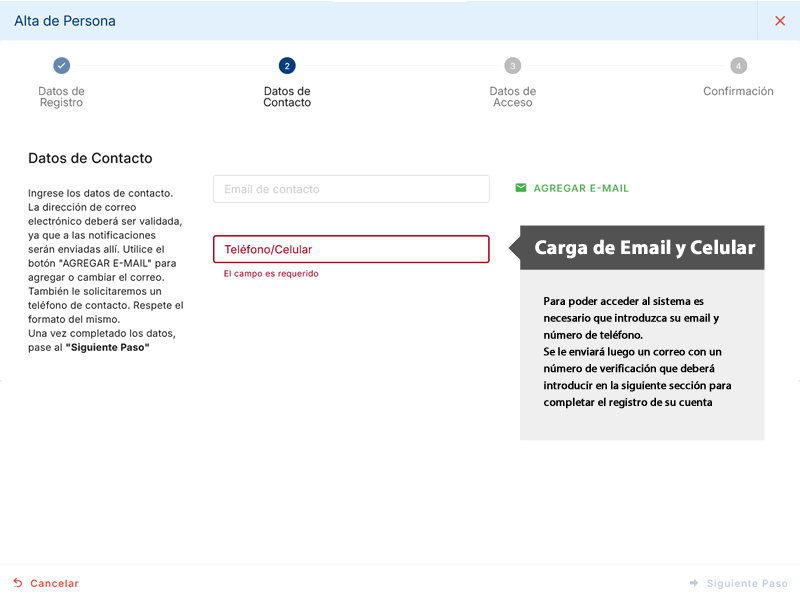Select the step 2 number circle
This screenshot has width=800, height=611.
coord(287,66)
